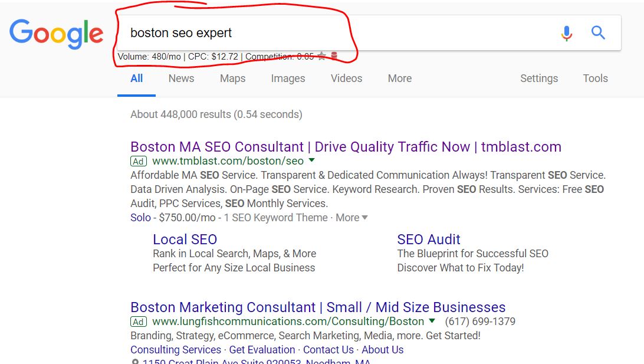Screen dimensions: 644x364
Task: Expand the tmblast.com URL dropdown arrow
Action: point(312,160)
